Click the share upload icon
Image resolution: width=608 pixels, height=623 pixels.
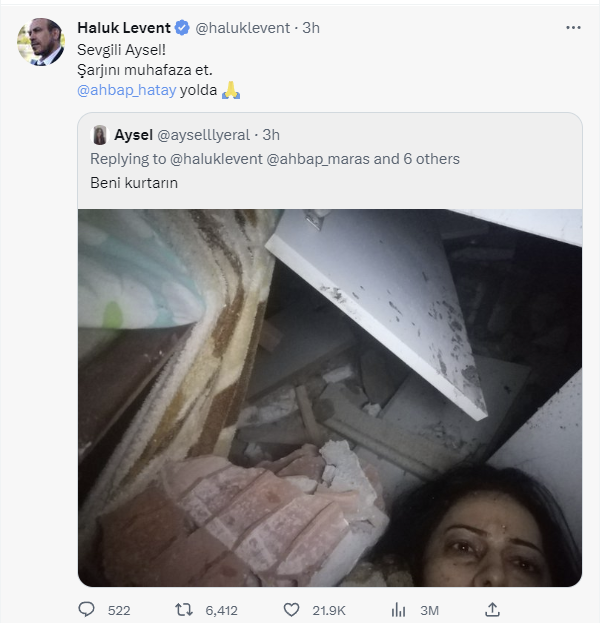click(x=491, y=609)
